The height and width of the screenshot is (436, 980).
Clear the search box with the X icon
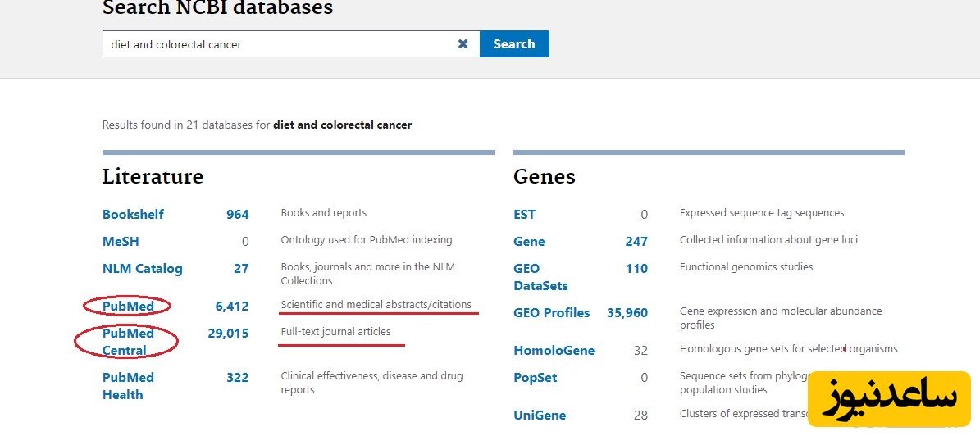coord(463,44)
